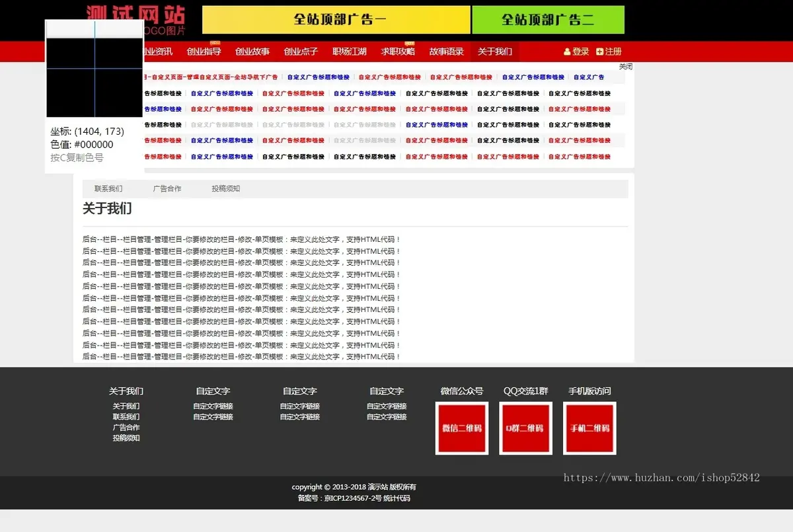Viewport: 793px width, 532px height.
Task: Switch to the 广告合作 tab
Action: pos(167,189)
